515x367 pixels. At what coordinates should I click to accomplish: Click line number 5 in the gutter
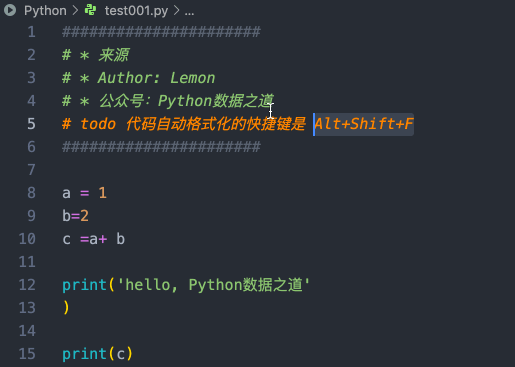(31, 124)
